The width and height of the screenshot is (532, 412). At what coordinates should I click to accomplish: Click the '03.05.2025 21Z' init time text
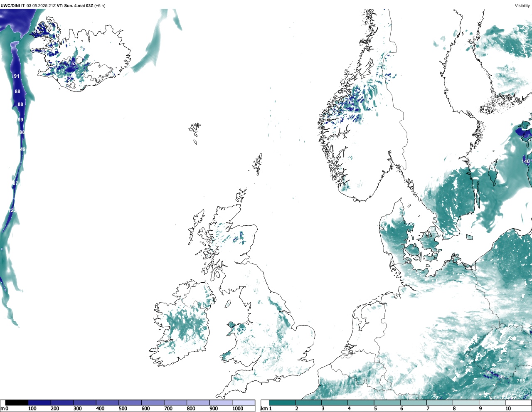41,6
